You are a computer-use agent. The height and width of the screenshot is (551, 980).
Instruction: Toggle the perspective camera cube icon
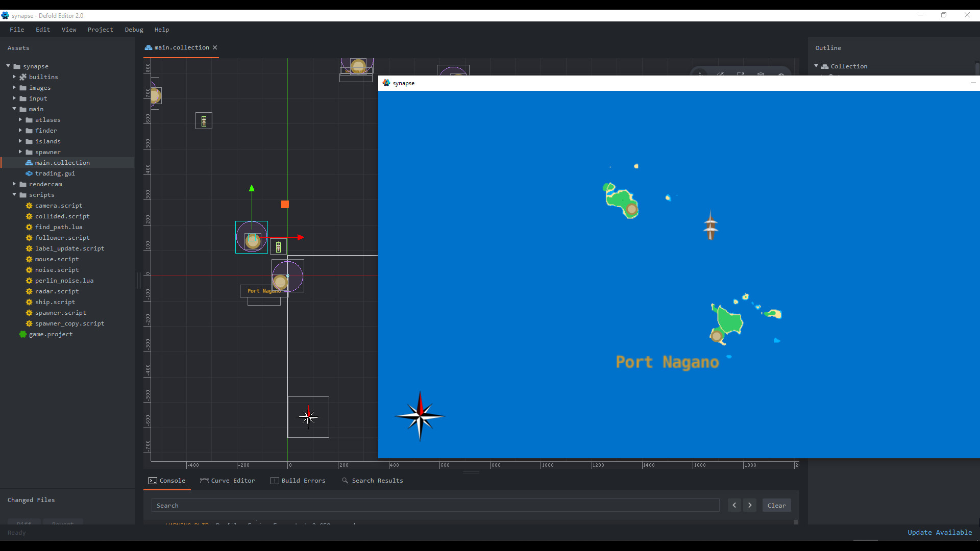pos(761,74)
